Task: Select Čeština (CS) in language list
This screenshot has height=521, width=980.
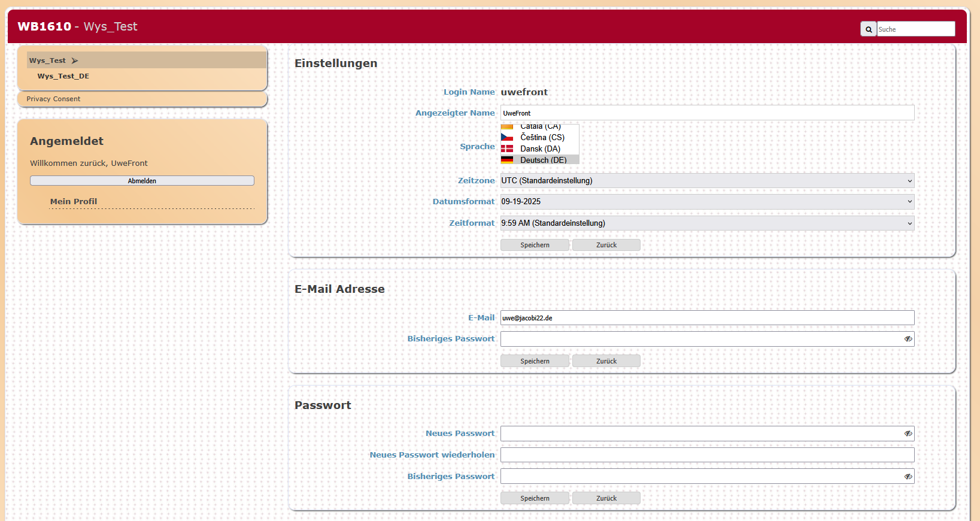Action: [540, 137]
